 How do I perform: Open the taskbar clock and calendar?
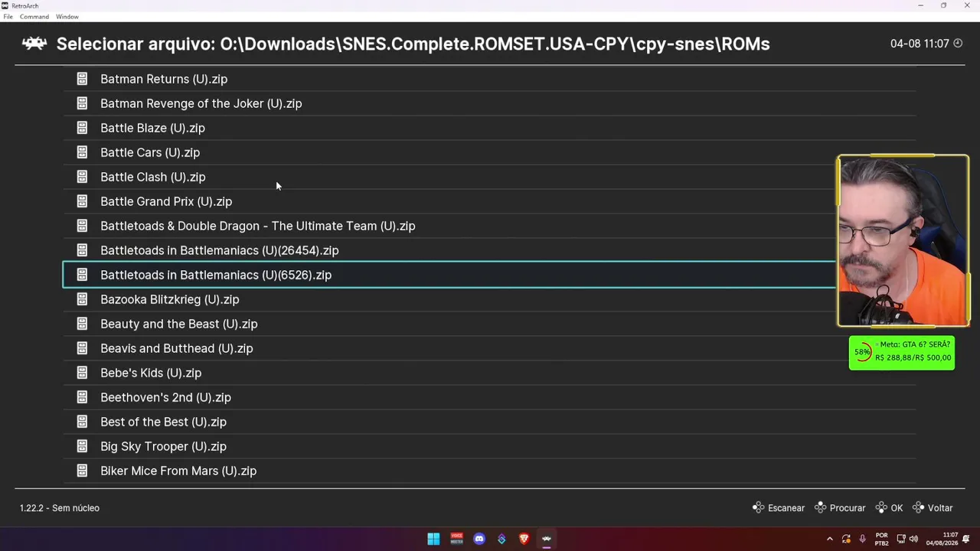942,539
